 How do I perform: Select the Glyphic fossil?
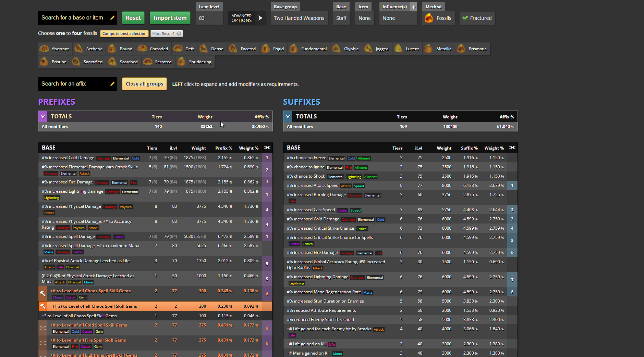click(x=346, y=49)
